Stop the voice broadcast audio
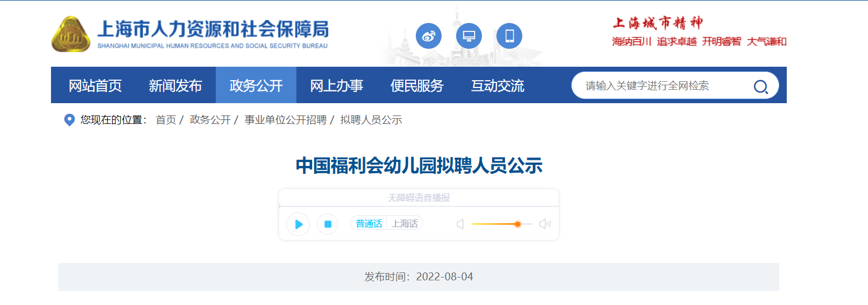Screen dimensions: 868x305 [328, 224]
